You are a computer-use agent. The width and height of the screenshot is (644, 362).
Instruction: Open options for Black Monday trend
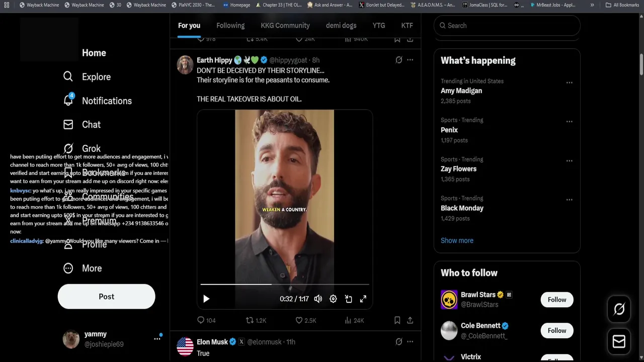(x=569, y=200)
